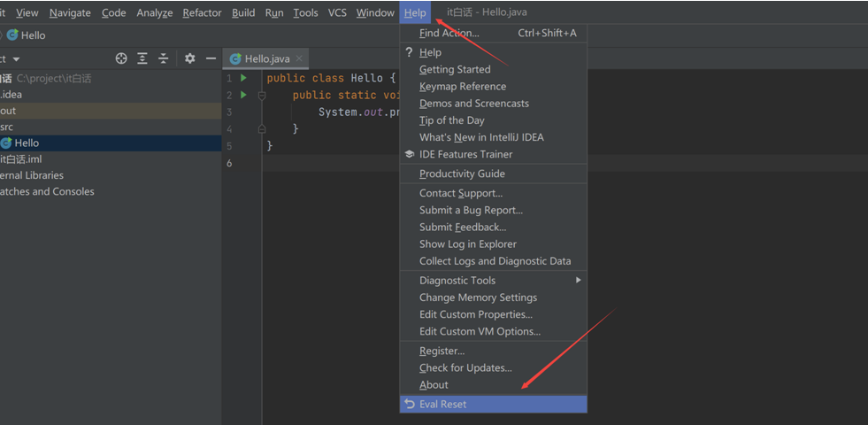The width and height of the screenshot is (868, 425).
Task: Open the Project view dropdown arrow
Action: pyautogui.click(x=16, y=59)
